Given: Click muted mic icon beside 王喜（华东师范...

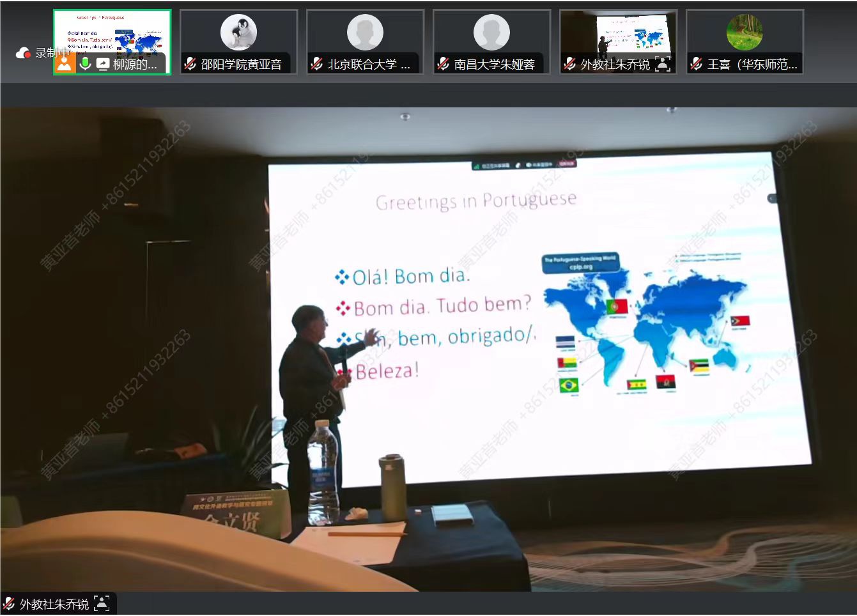Looking at the screenshot, I should point(696,64).
